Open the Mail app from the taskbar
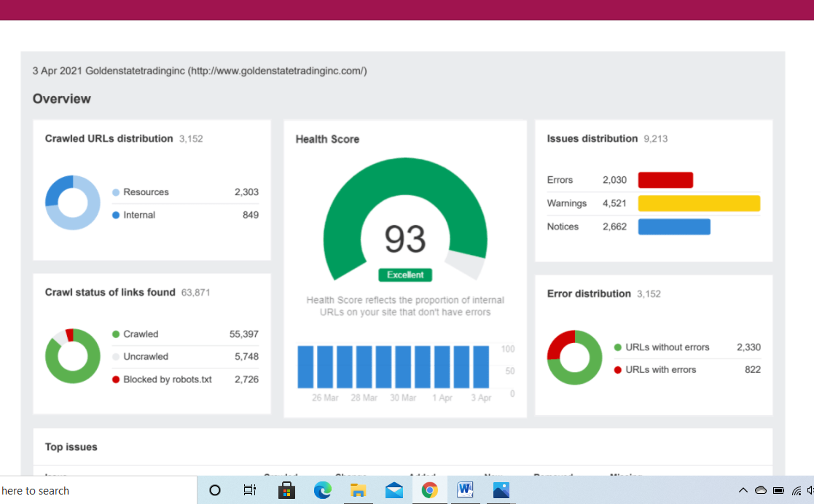Image resolution: width=814 pixels, height=504 pixels. 394,490
